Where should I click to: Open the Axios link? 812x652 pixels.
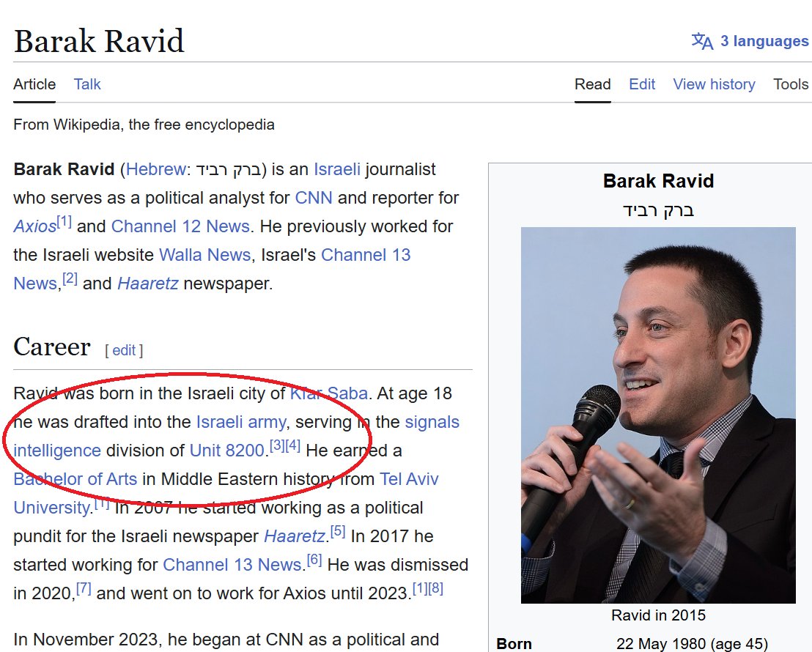coord(34,226)
